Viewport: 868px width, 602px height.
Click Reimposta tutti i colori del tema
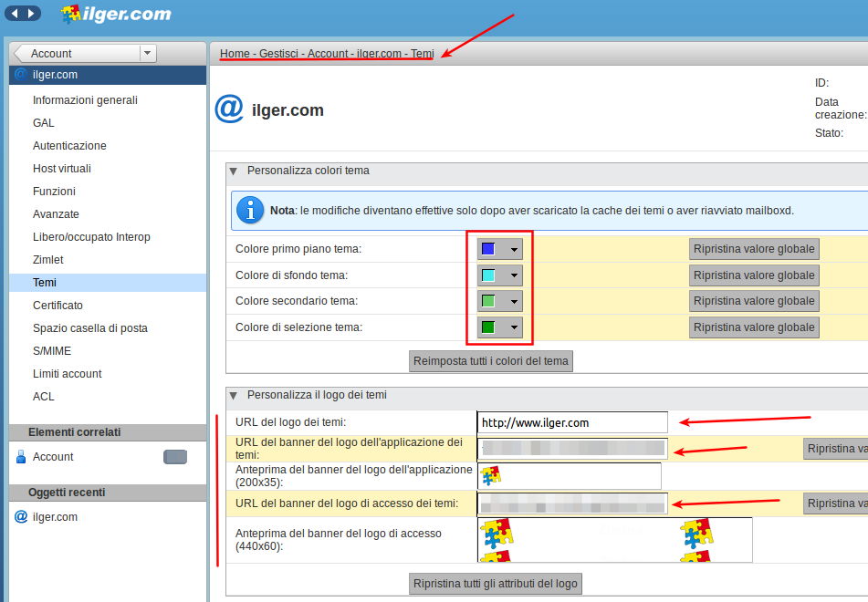491,361
